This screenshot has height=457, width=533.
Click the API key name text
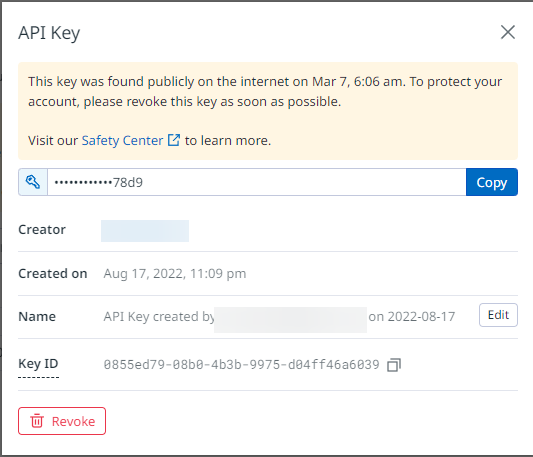pyautogui.click(x=279, y=317)
